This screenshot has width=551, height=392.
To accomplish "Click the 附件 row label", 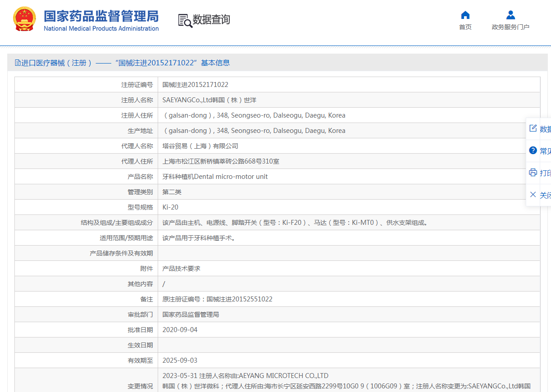I will [146, 269].
